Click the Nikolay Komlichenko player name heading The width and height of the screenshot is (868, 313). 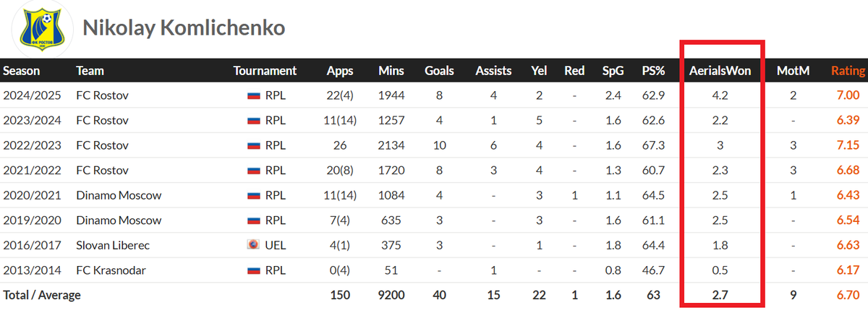(x=184, y=27)
